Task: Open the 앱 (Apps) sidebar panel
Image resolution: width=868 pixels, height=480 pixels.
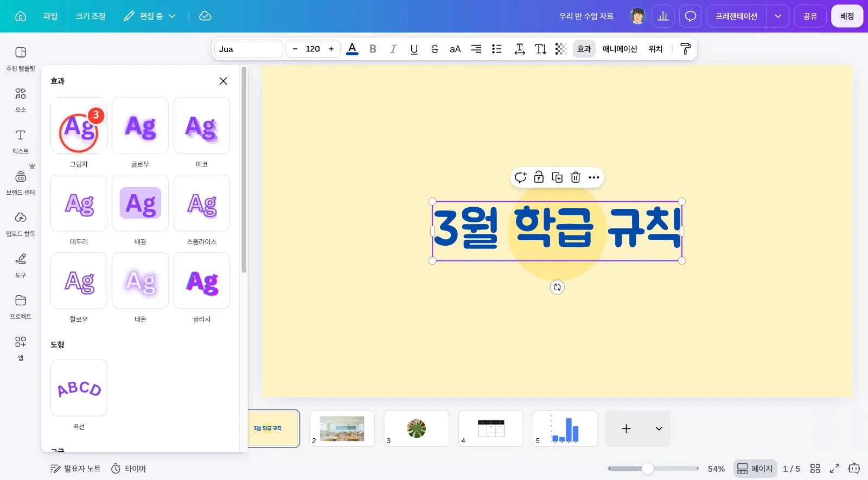Action: coord(21,348)
